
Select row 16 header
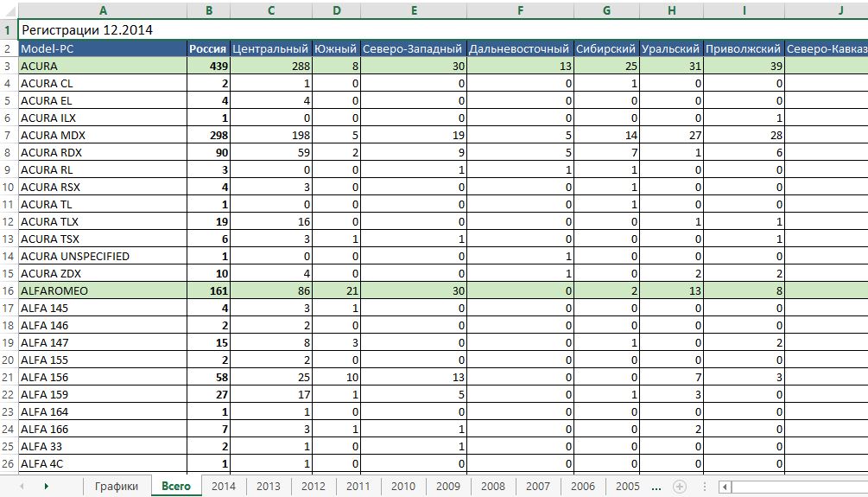[x=8, y=291]
